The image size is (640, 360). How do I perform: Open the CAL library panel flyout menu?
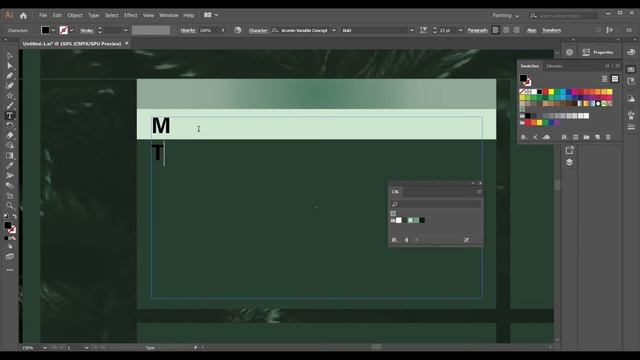point(479,191)
